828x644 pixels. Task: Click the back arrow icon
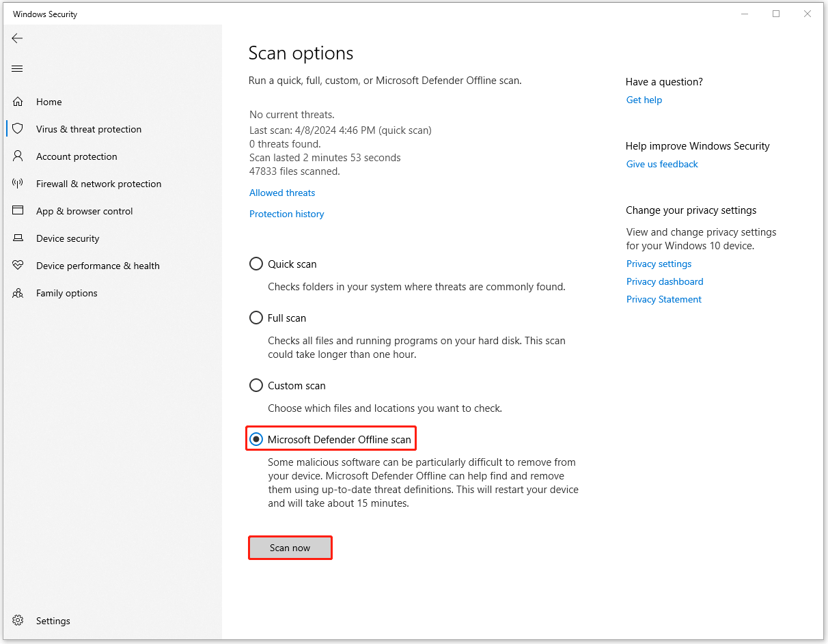tap(18, 39)
